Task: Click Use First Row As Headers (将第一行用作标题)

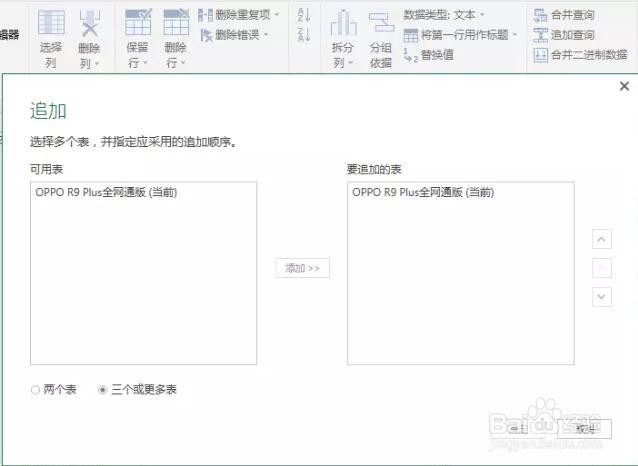Action: pyautogui.click(x=464, y=35)
